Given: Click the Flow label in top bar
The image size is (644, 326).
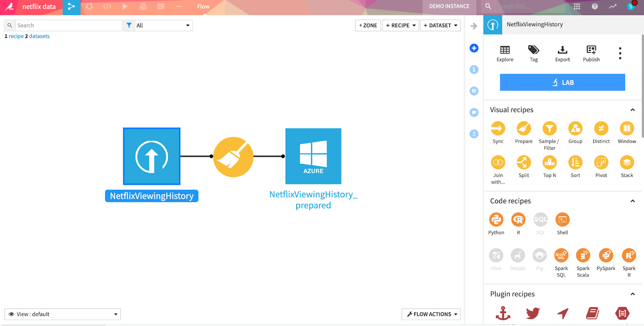Looking at the screenshot, I should pyautogui.click(x=203, y=6).
